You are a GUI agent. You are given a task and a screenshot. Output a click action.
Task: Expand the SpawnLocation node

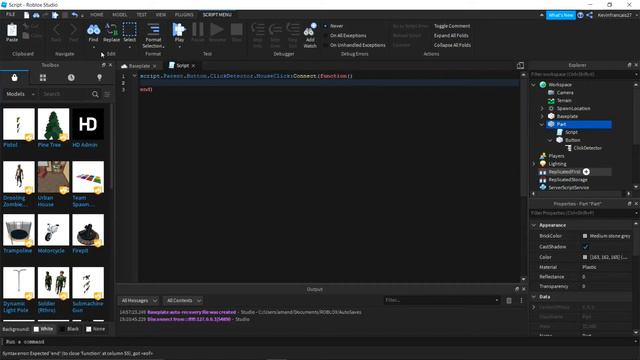[x=542, y=109]
